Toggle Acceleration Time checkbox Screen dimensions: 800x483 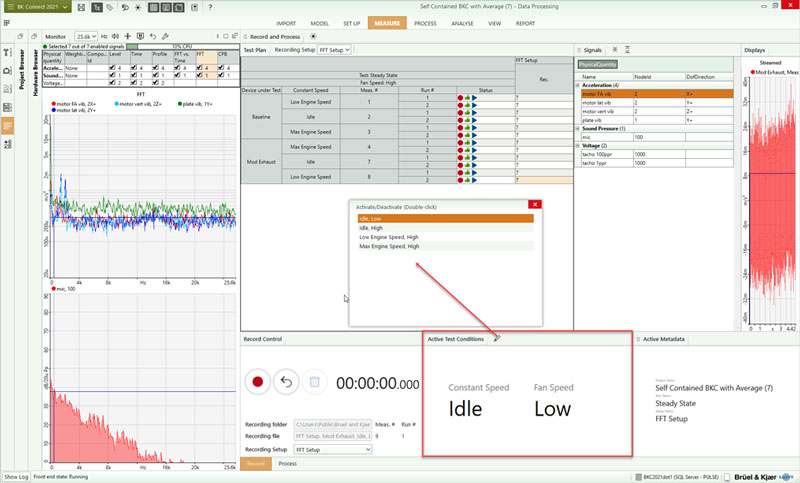pos(134,68)
